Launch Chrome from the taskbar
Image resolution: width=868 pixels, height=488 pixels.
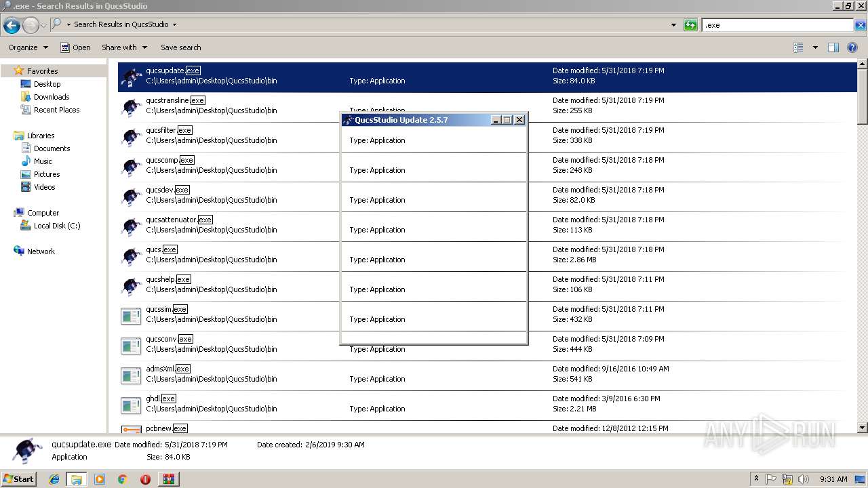(122, 479)
